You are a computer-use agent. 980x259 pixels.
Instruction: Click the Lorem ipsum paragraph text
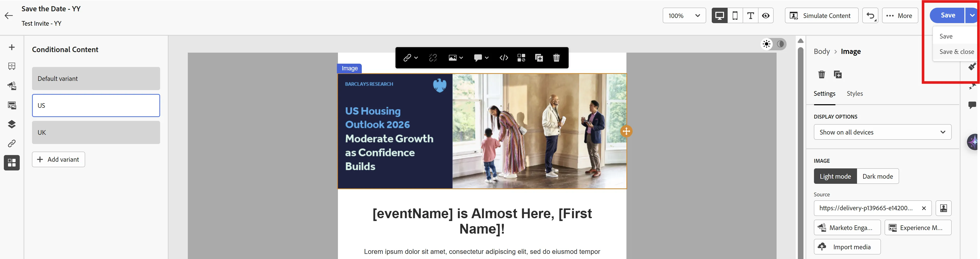click(482, 252)
